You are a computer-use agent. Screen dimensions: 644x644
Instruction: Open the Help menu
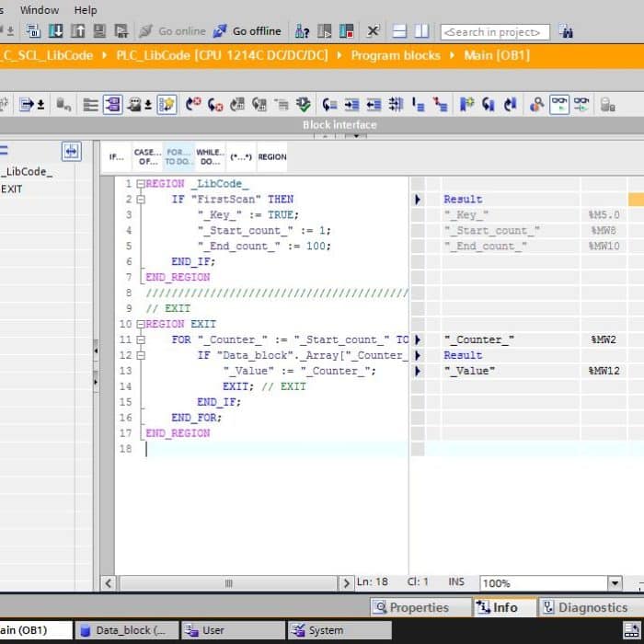coord(86,10)
